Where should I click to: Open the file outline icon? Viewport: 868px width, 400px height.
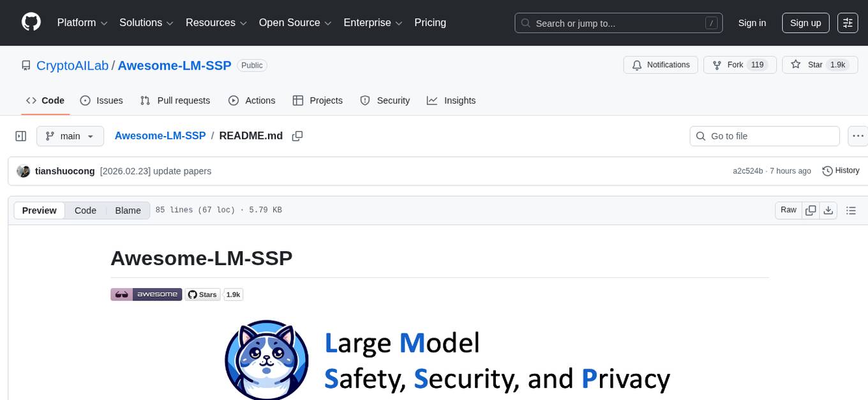point(851,210)
